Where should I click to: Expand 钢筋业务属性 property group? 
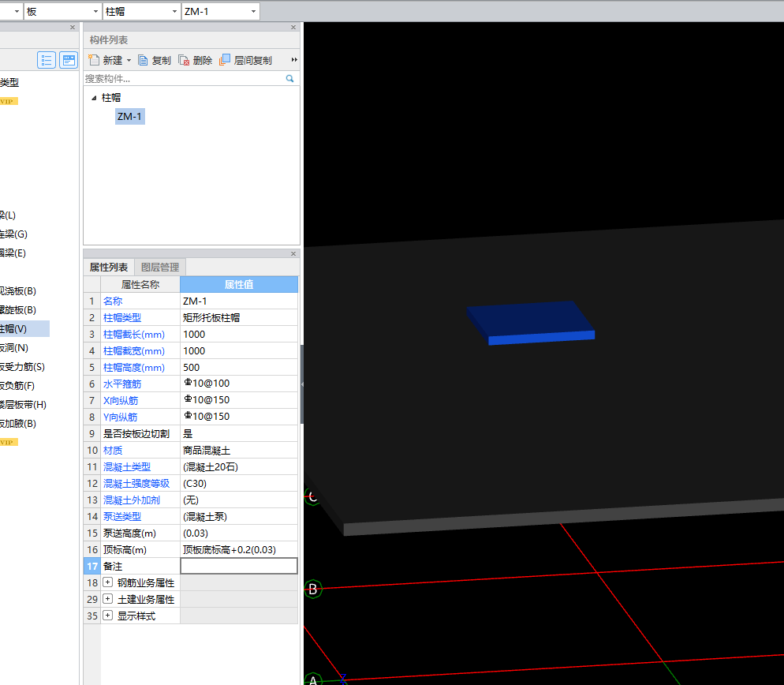(107, 582)
